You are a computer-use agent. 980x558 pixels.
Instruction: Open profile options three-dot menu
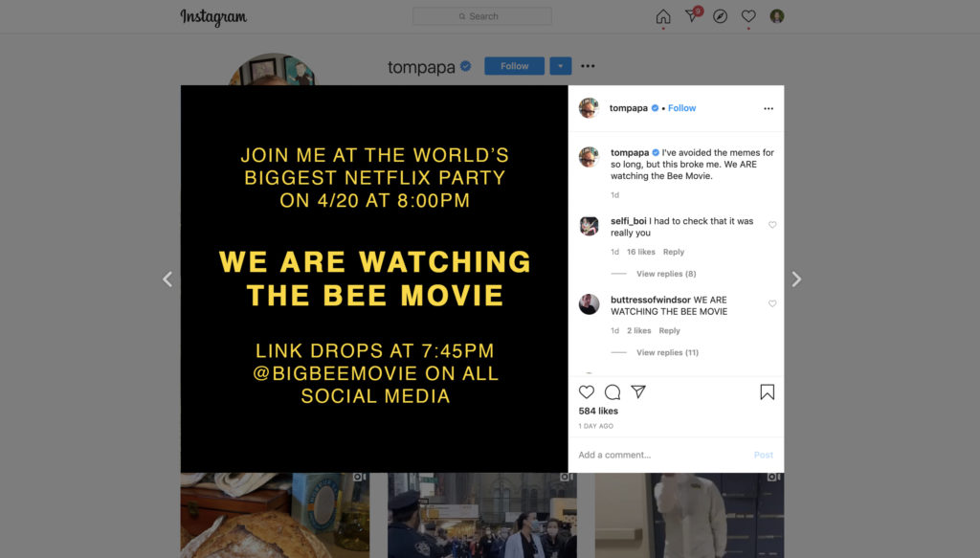pyautogui.click(x=588, y=66)
